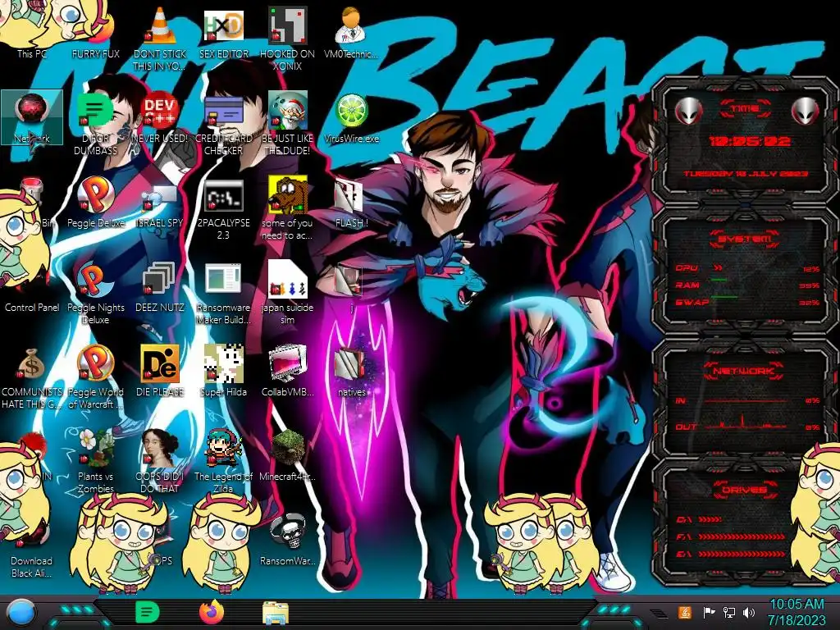This screenshot has height=630, width=840.
Task: Open the This PC desktop icon
Action: pyautogui.click(x=32, y=53)
